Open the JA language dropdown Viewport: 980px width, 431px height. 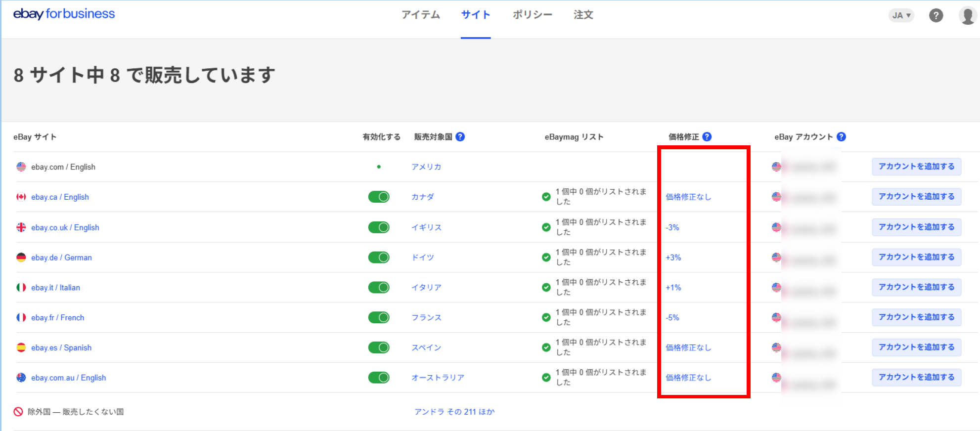[901, 15]
